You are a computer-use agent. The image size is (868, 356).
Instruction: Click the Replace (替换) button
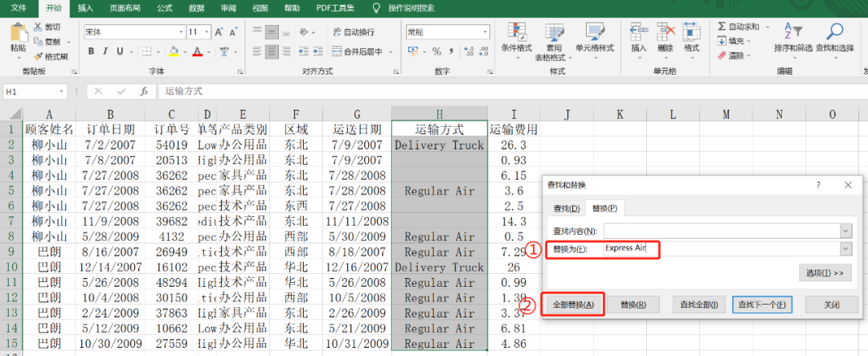633,305
